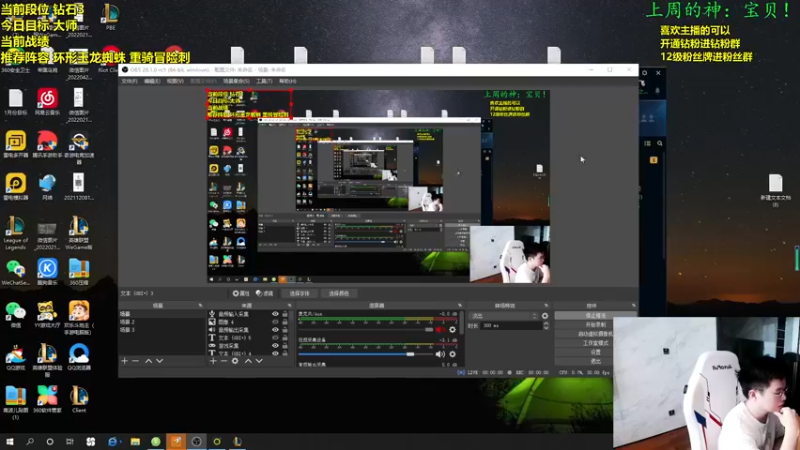
Task: Open the 360 Software Manager desktop icon
Action: (47, 399)
